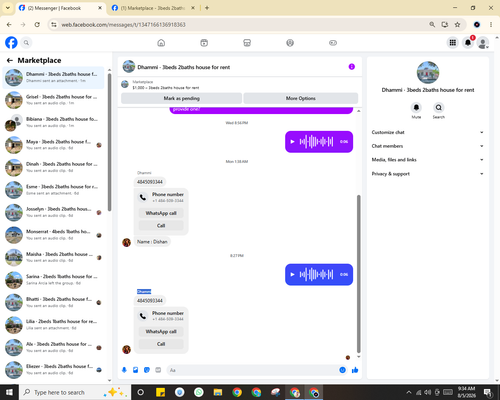
Task: Open the Groups icon in top bar
Action: coord(290,43)
